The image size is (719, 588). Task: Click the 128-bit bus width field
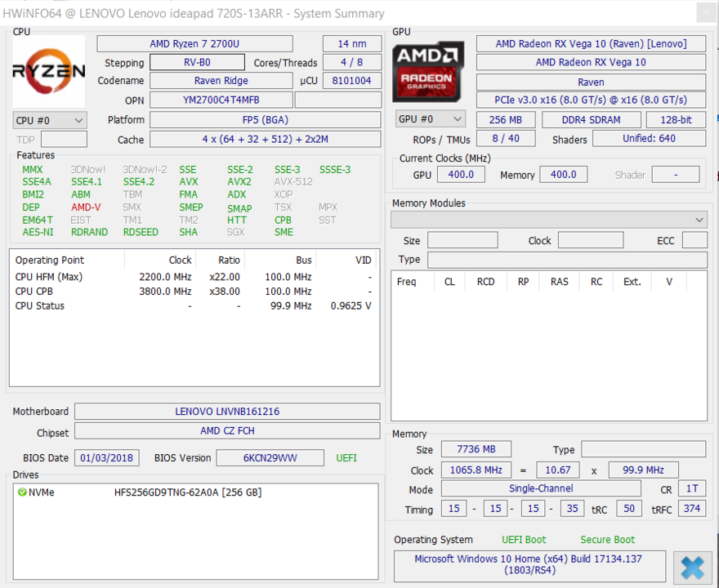pos(676,119)
